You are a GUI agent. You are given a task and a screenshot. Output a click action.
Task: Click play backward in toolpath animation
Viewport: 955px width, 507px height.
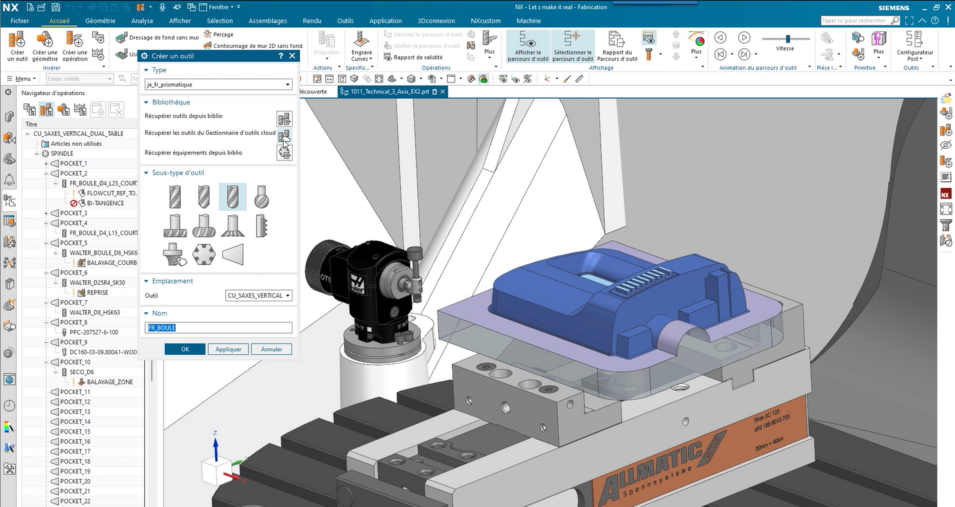tap(720, 38)
